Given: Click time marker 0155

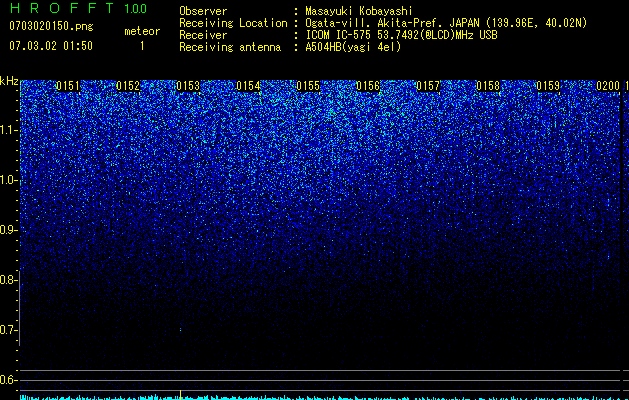Looking at the screenshot, I should coord(308,86).
